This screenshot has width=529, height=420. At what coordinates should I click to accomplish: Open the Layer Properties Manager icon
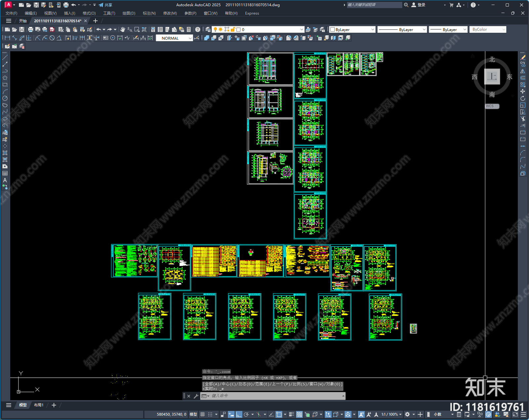point(208,29)
